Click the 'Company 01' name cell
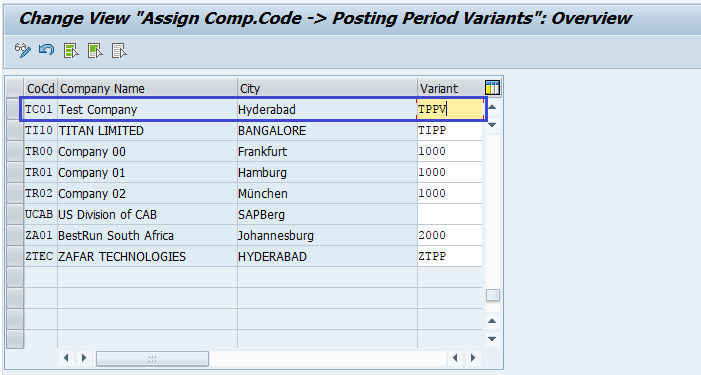This screenshot has height=375, width=701. 148,173
